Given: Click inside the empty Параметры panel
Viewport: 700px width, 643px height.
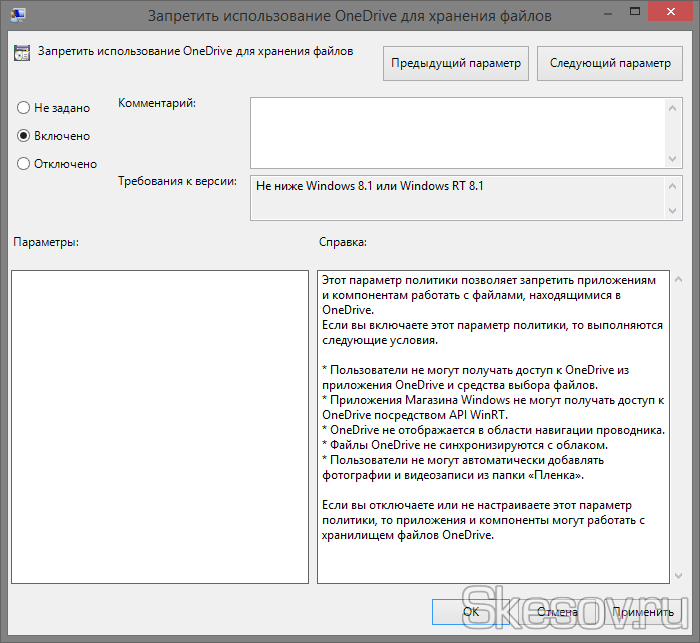Looking at the screenshot, I should [x=159, y=426].
